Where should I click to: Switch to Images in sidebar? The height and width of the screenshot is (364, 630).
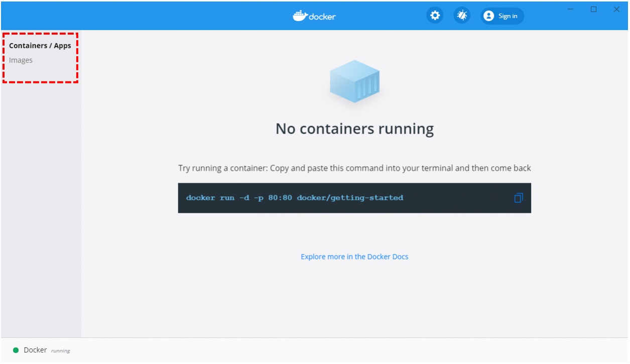(x=21, y=60)
